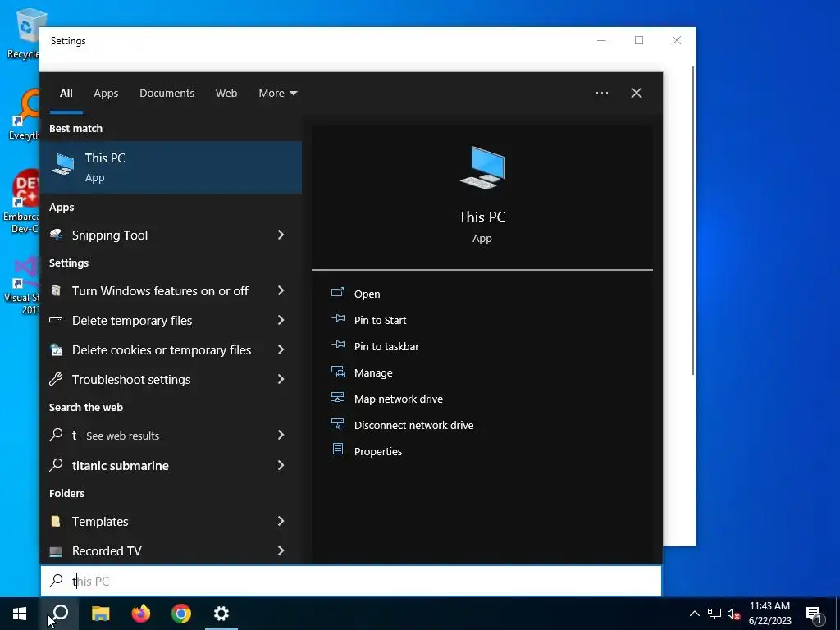
Task: Click the search text input box
Action: pyautogui.click(x=351, y=581)
